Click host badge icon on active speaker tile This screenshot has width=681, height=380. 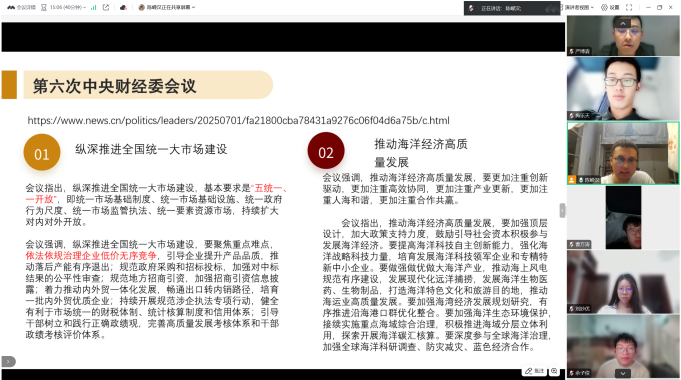pyautogui.click(x=572, y=180)
